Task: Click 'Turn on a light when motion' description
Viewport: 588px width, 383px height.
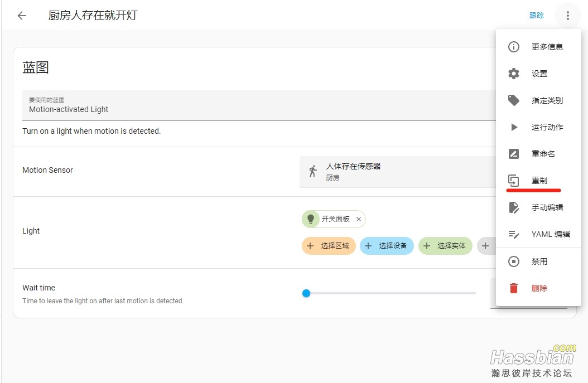Action: click(91, 131)
